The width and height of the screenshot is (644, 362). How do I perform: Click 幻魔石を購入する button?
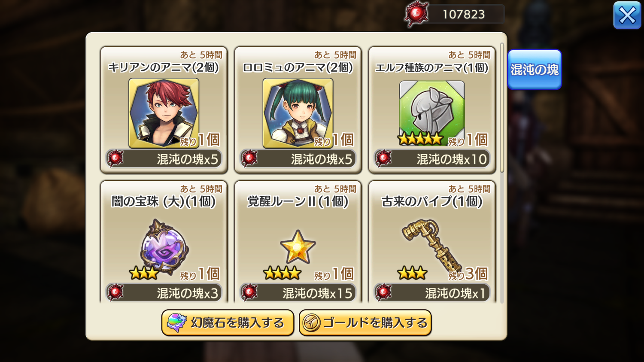point(228,323)
